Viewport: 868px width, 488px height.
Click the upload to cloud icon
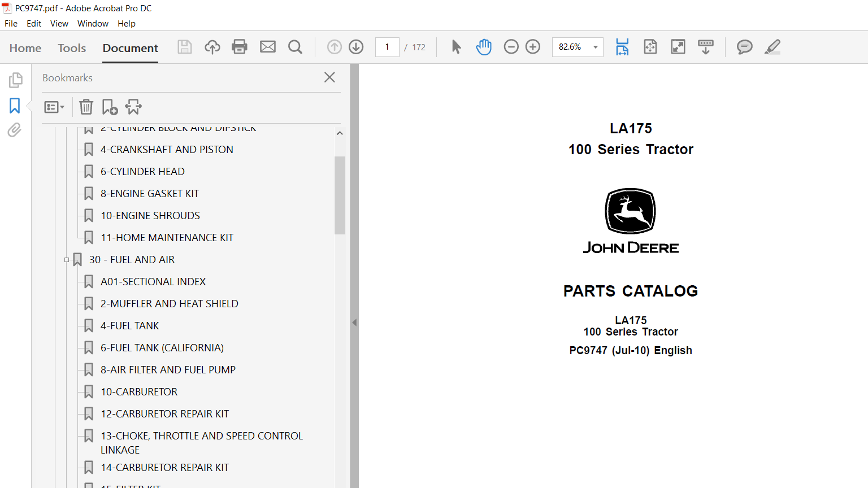(x=212, y=47)
